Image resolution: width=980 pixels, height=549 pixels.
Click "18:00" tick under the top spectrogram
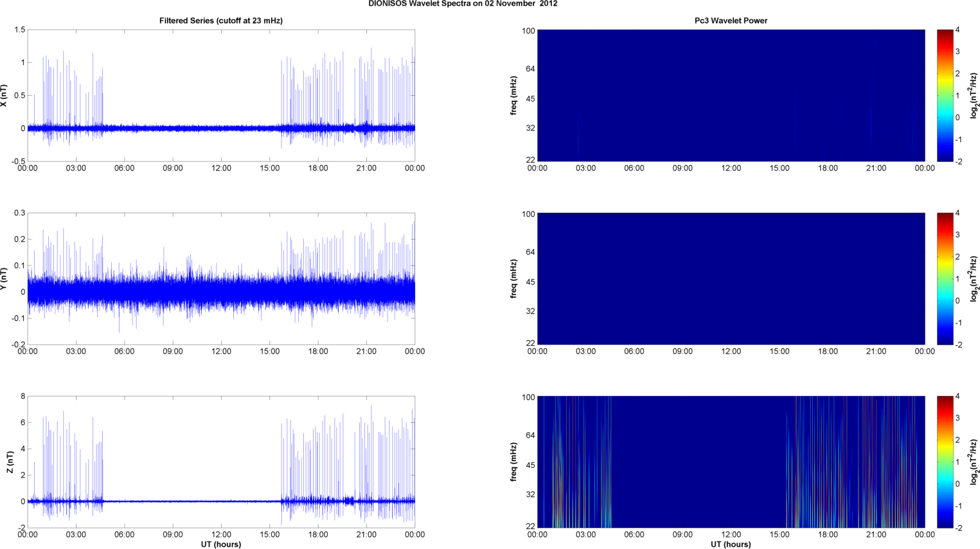click(828, 168)
